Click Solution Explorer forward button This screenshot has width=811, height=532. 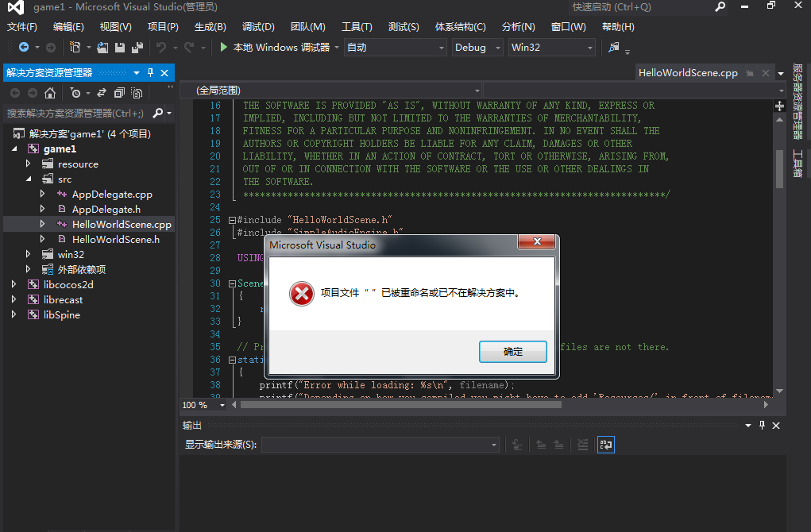click(33, 93)
